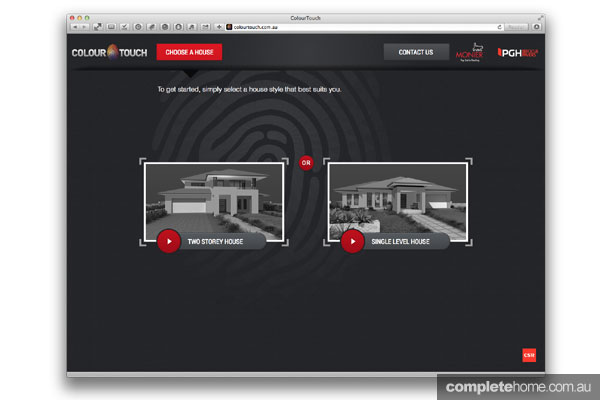This screenshot has width=600, height=400.
Task: Click the Colour Touch logo
Action: (x=109, y=52)
